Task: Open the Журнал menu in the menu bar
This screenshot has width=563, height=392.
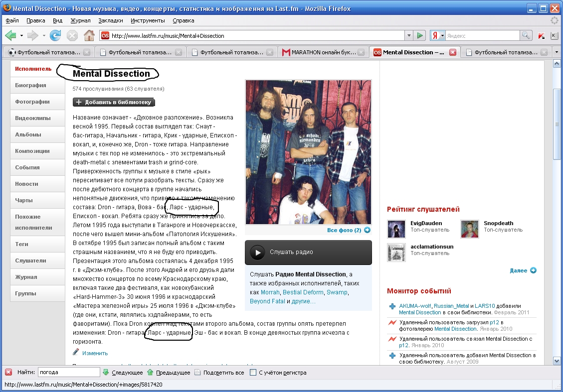Action: tap(80, 20)
